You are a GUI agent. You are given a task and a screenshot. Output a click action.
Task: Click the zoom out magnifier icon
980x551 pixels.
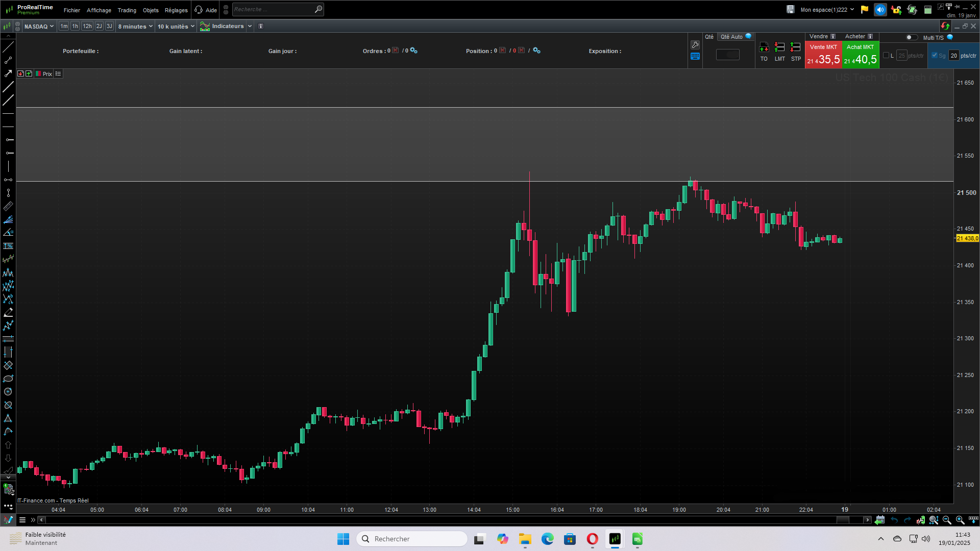pos(947,520)
